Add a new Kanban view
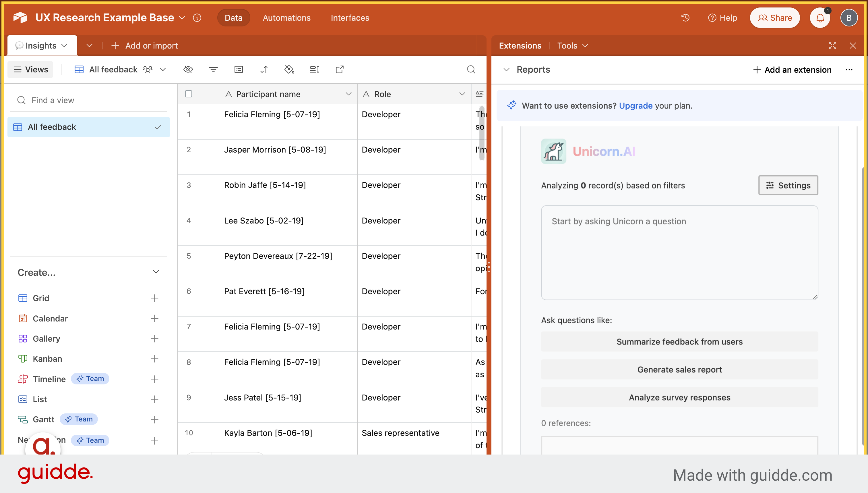Screen dimensions: 868x493 point(155,359)
